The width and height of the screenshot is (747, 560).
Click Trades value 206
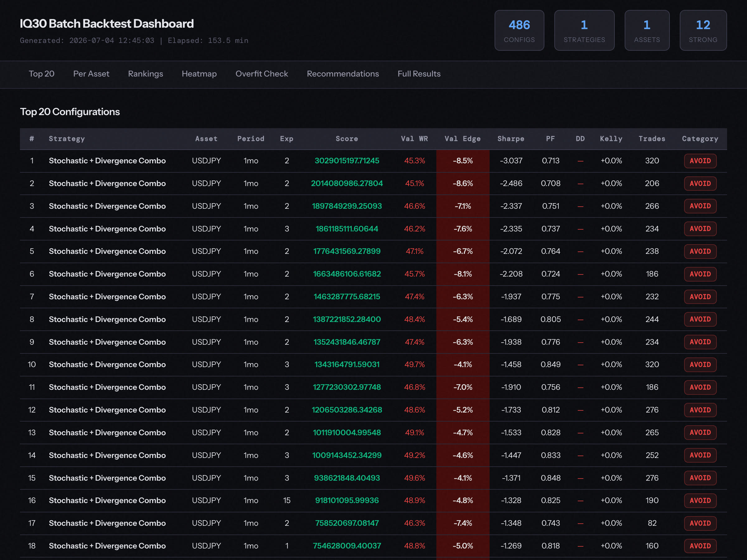tap(652, 184)
